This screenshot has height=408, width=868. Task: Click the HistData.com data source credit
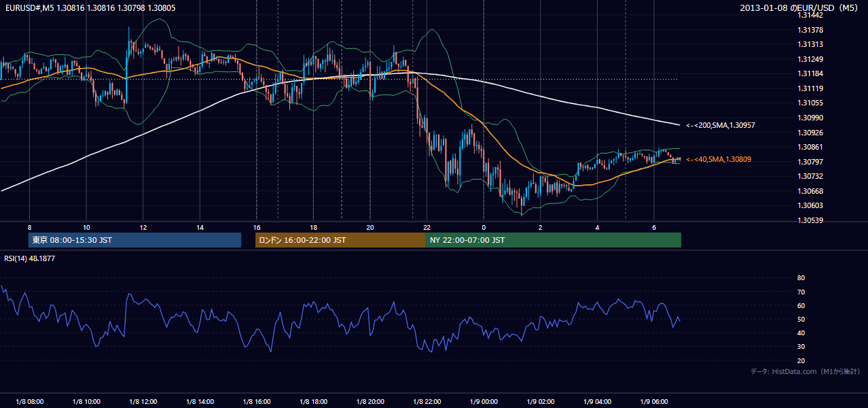pyautogui.click(x=805, y=371)
